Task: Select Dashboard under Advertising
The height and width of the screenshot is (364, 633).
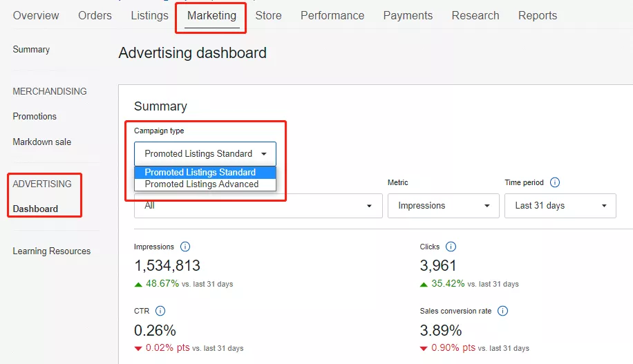Action: coord(35,209)
